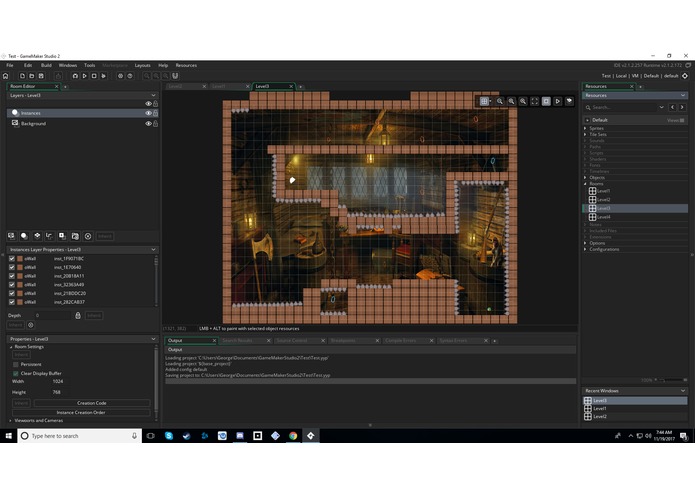Run the game with the play icon
Image resolution: width=695 pixels, height=494 pixels.
[x=85, y=76]
